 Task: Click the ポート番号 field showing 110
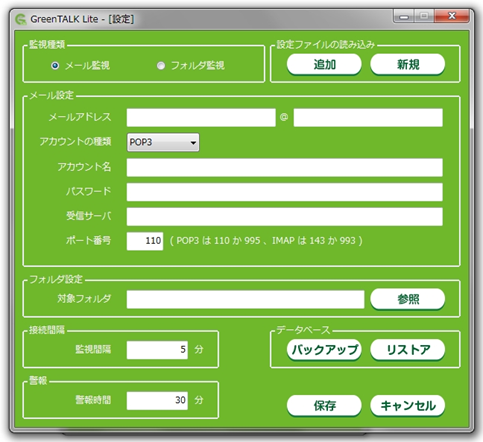145,241
